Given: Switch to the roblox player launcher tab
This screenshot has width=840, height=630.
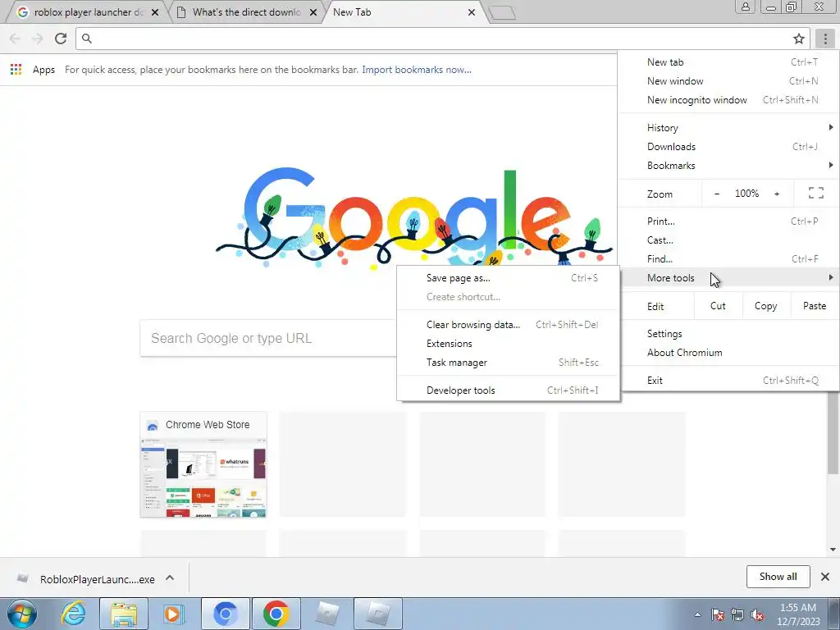Looking at the screenshot, I should point(85,11).
